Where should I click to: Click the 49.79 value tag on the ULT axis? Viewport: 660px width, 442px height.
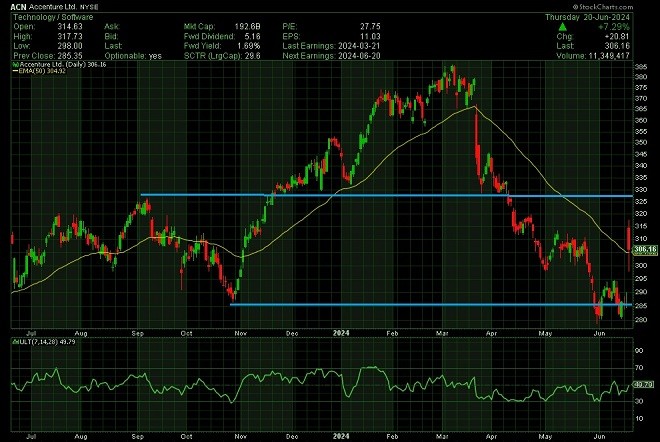[644, 384]
